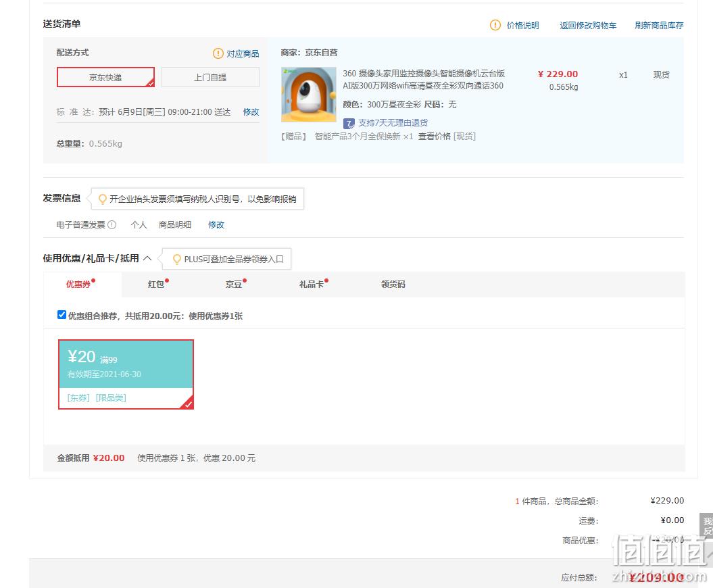Click the 对应商品 info icon
This screenshot has width=713, height=588.
click(218, 53)
